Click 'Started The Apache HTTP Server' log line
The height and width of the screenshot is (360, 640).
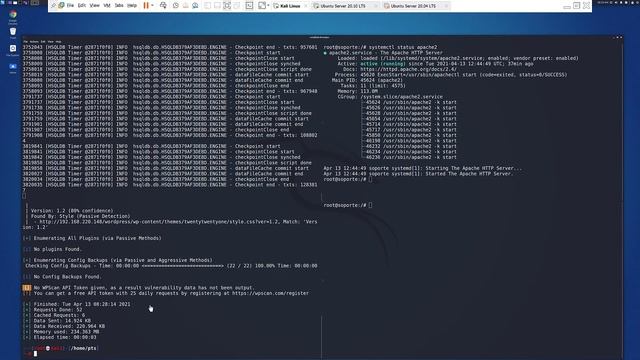tap(418, 173)
